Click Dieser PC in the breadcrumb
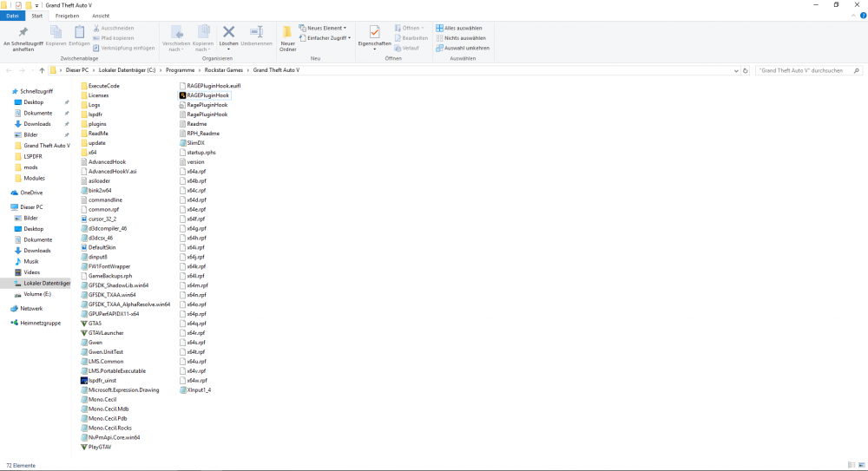Viewport: 868px width, 471px height. pos(77,70)
